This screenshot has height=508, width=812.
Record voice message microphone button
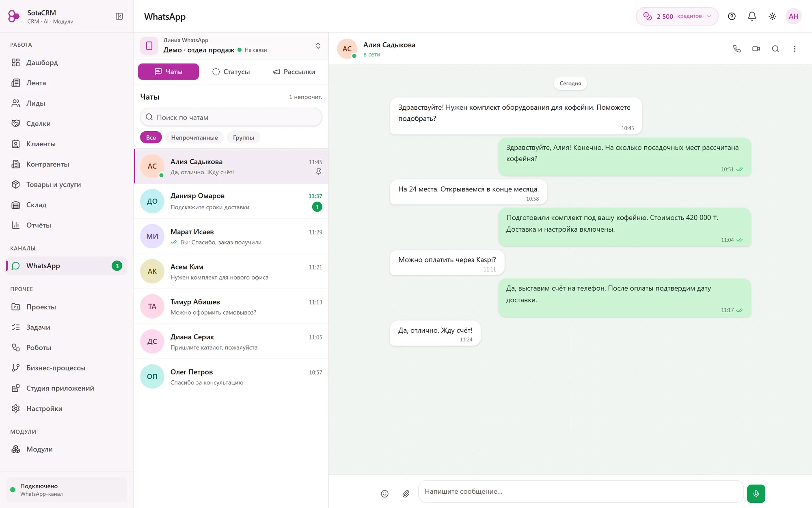pyautogui.click(x=756, y=493)
